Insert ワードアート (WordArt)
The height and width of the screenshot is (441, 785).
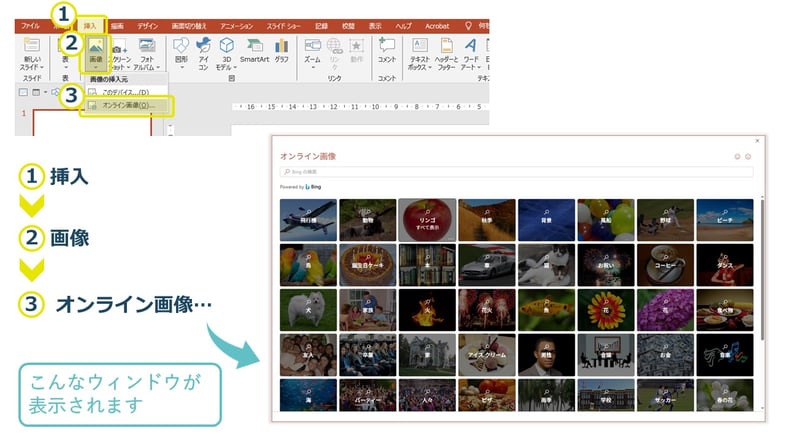(471, 53)
